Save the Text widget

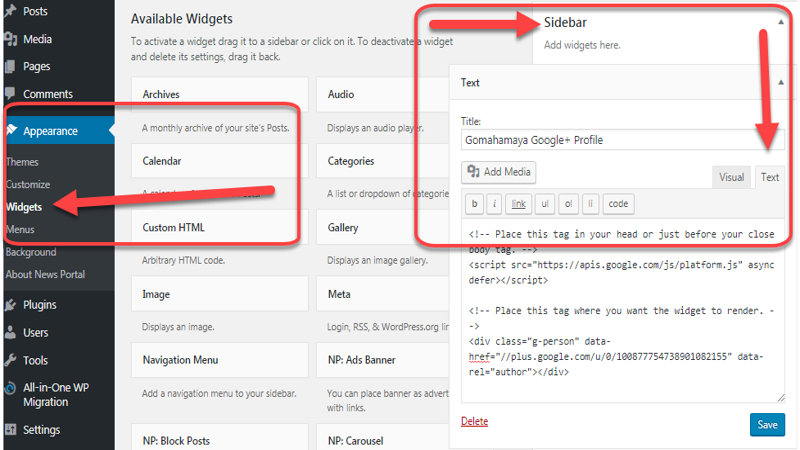(767, 424)
